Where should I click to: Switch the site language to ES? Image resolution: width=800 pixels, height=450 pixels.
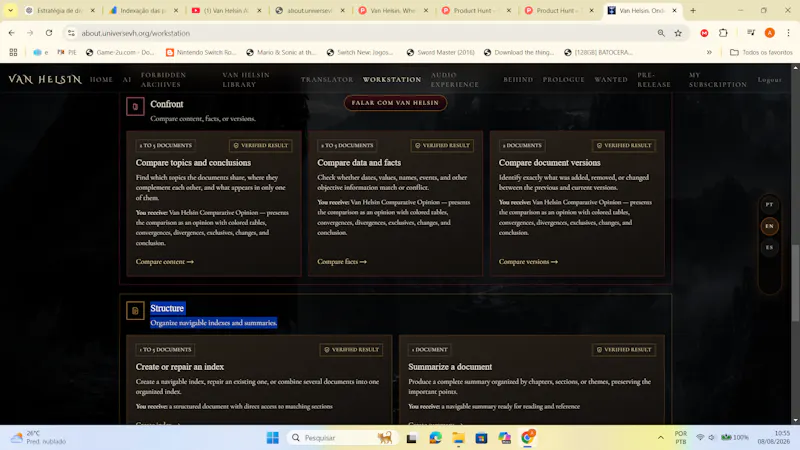click(769, 247)
